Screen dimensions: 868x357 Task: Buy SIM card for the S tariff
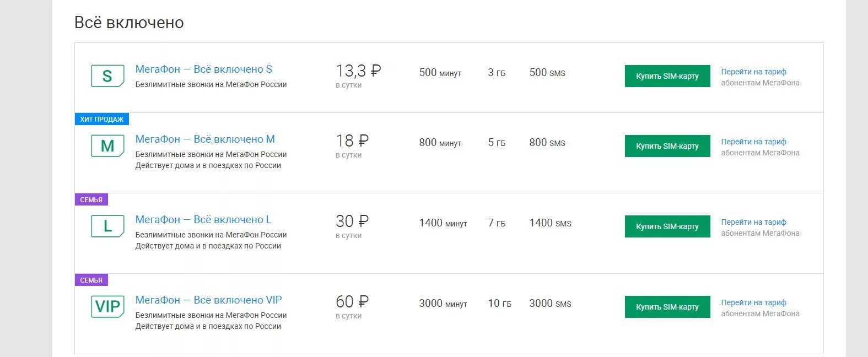667,76
